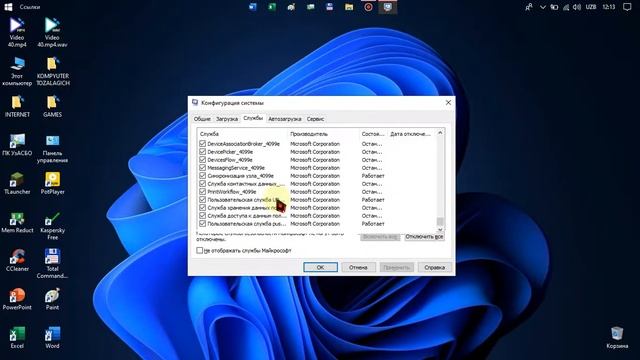
Task: Select the CCleaner desktop shortcut
Action: pos(17,260)
